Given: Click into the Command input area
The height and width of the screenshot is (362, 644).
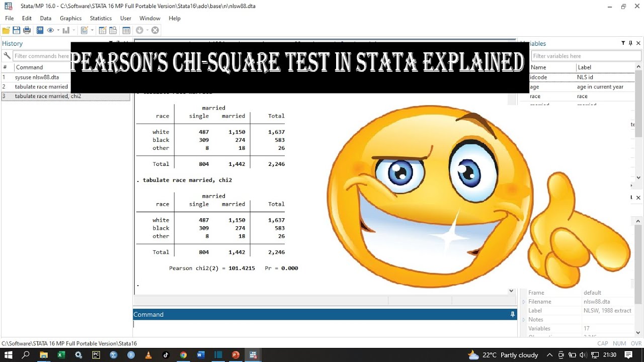Looking at the screenshot, I should [x=325, y=328].
